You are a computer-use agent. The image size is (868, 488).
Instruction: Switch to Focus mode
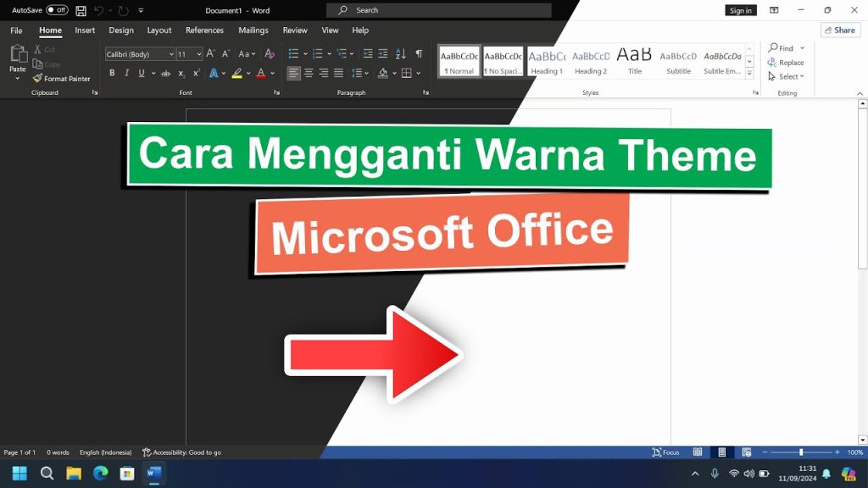(x=666, y=452)
